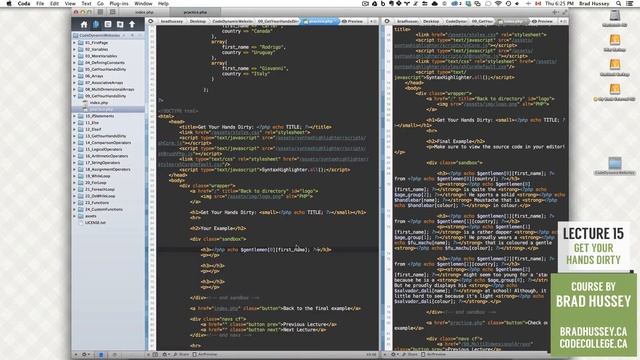
Task: Expand the 06_Arrays folder
Action: [75, 76]
